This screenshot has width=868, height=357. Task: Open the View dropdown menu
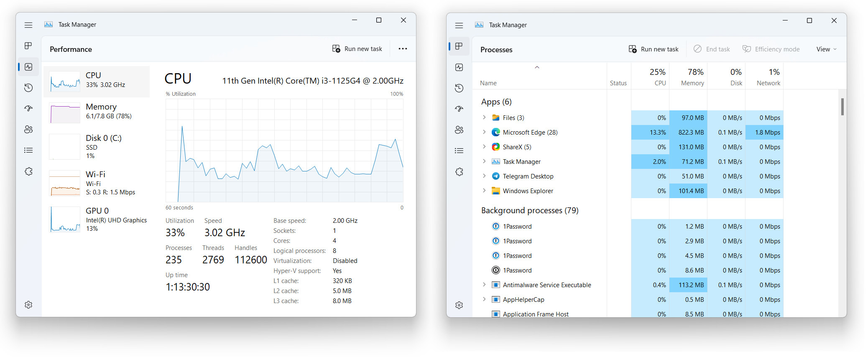click(826, 49)
